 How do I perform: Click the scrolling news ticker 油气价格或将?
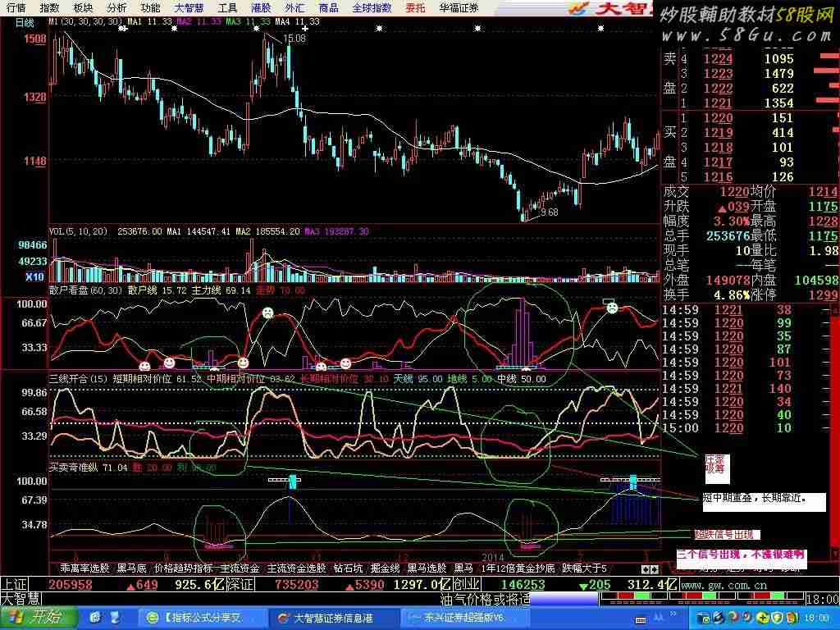[485, 598]
